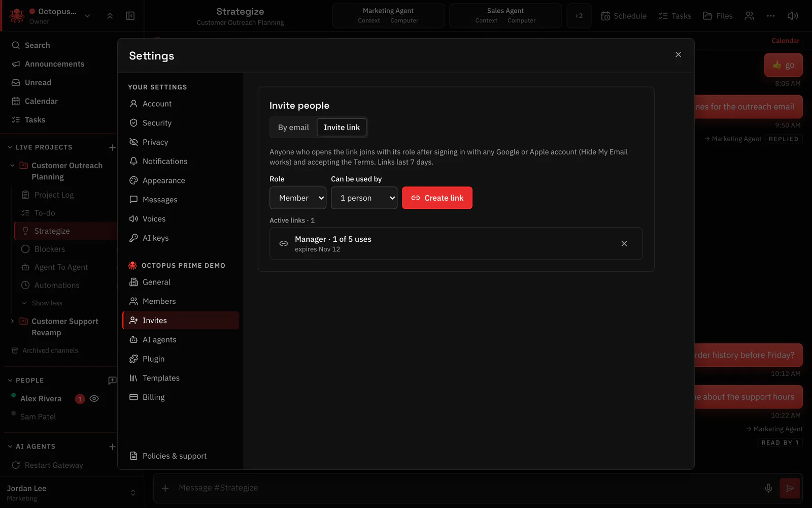Toggle the sidebar panel icon
The width and height of the screenshot is (812, 508).
(x=130, y=16)
